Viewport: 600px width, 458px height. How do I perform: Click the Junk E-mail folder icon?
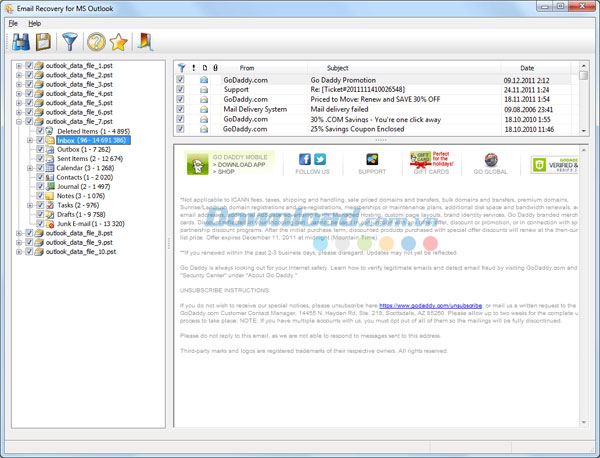click(50, 224)
